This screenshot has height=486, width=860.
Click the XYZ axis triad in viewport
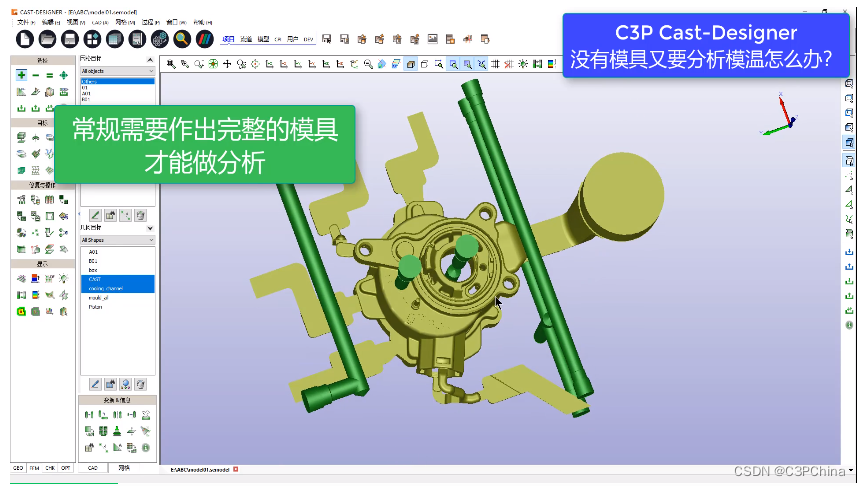tap(779, 115)
